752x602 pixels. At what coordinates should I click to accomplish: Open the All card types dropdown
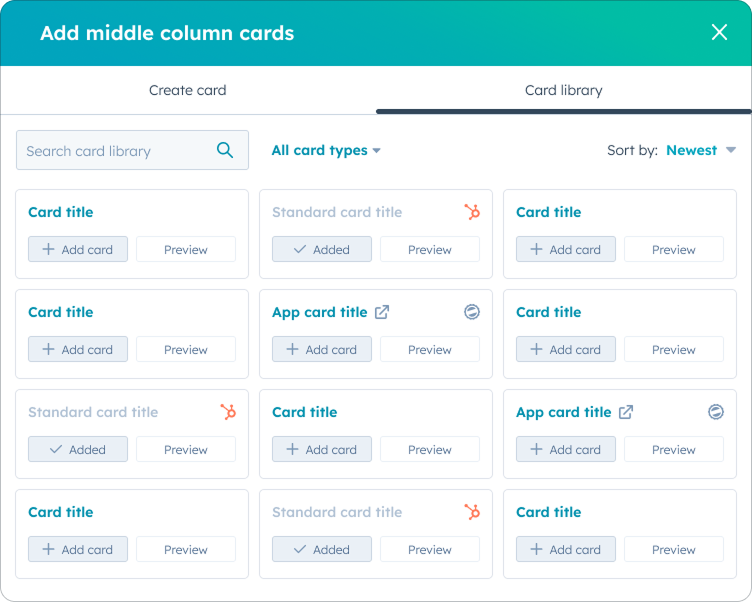pyautogui.click(x=326, y=150)
